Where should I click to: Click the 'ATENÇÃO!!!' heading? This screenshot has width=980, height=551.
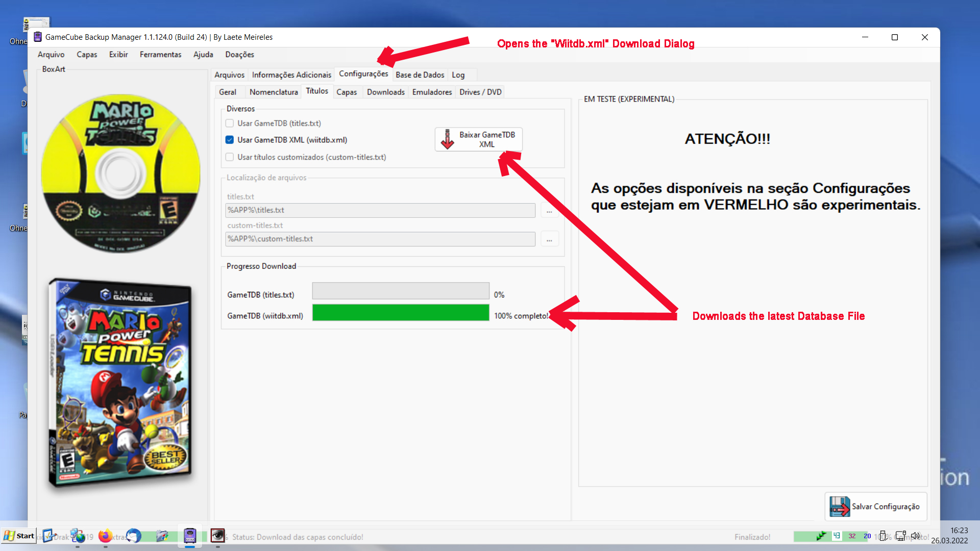pos(727,139)
